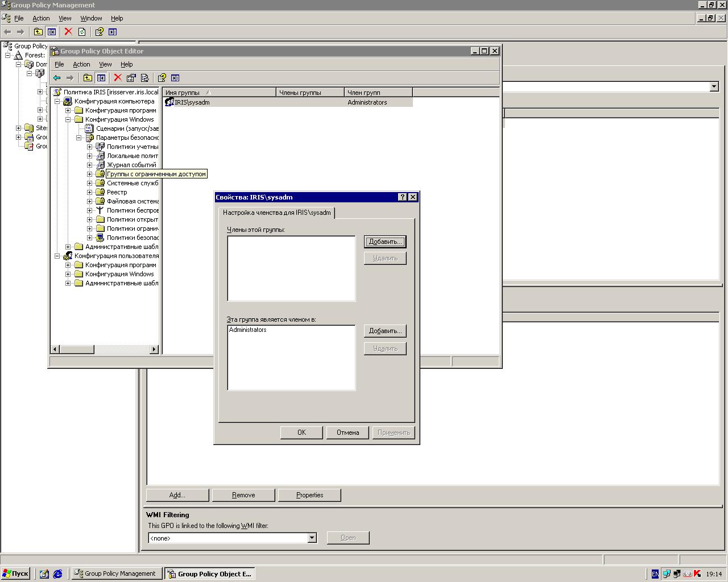This screenshot has width=728, height=582.
Task: Click the Properties icon in Object Editor toolbar
Action: (131, 78)
